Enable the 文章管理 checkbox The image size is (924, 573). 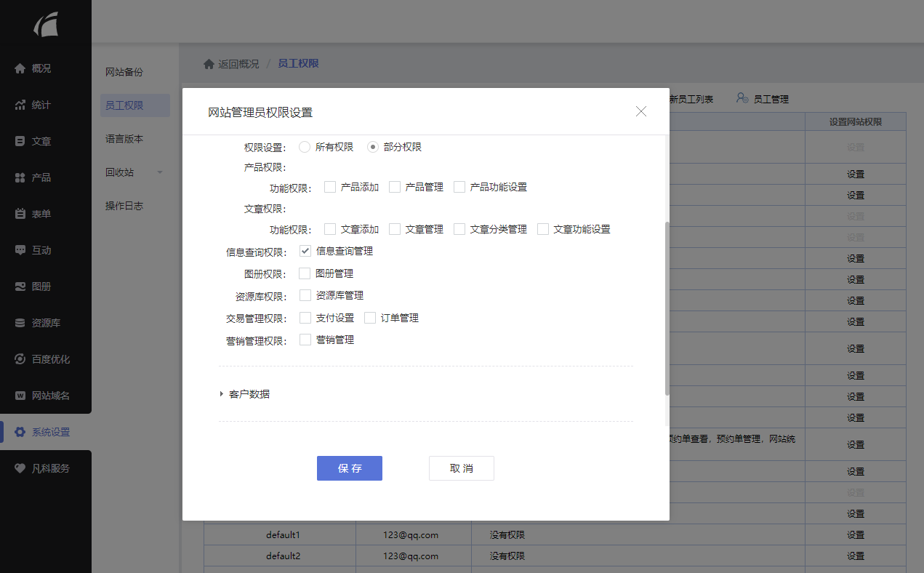tap(395, 229)
